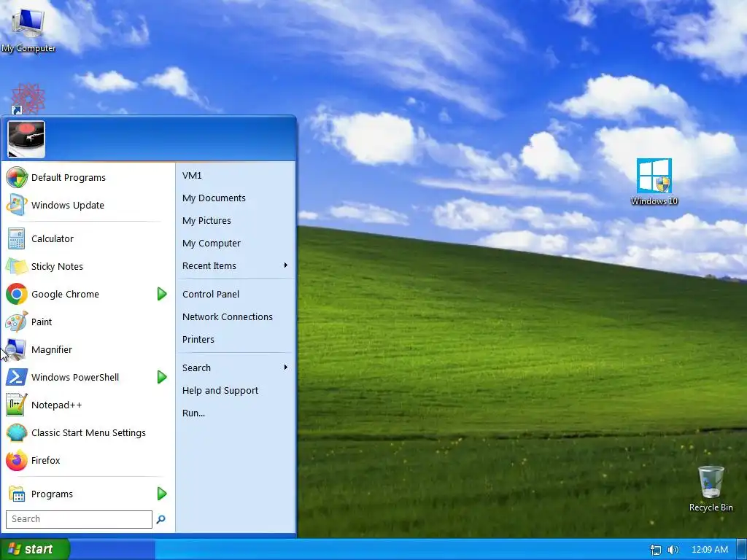Launch the Google Chrome icon
The image size is (747, 560).
tap(17, 294)
